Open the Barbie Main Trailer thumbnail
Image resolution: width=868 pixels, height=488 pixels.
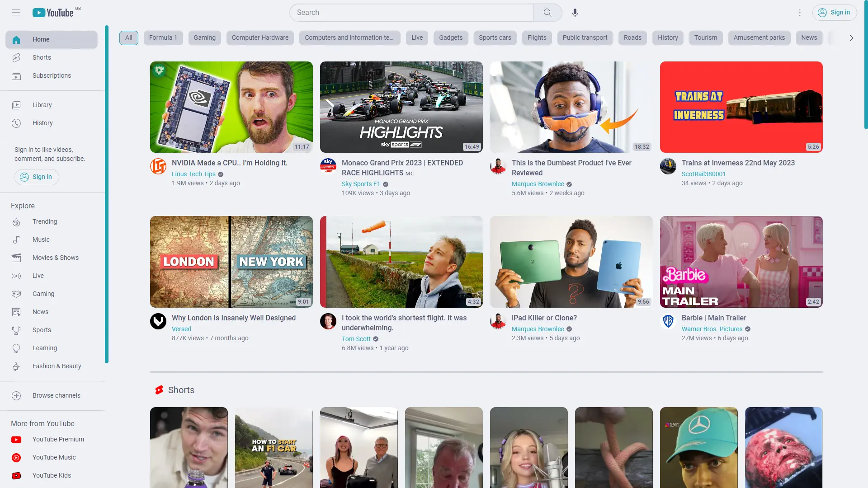[741, 262]
